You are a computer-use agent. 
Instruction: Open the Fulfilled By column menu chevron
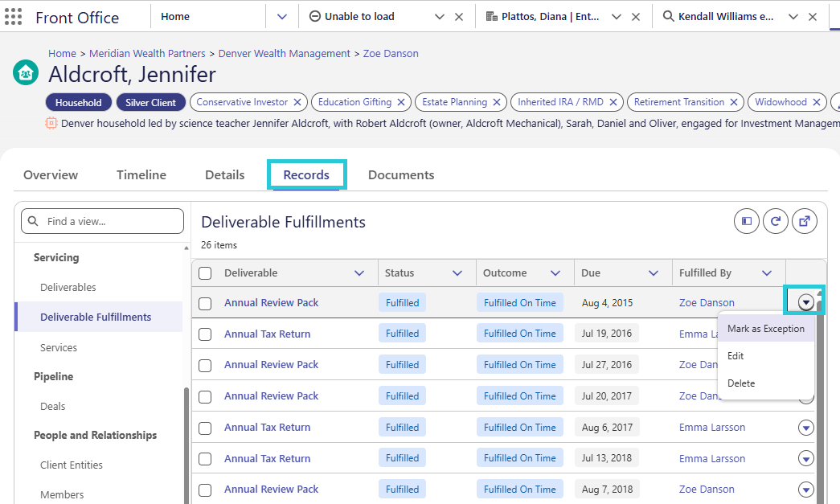pos(767,273)
